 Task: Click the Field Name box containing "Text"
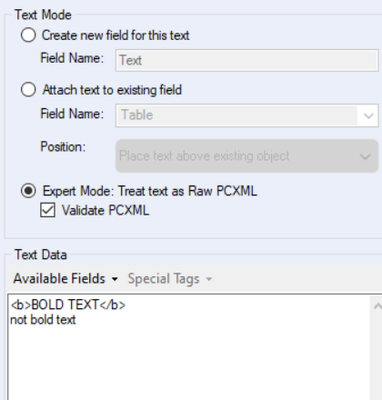click(x=247, y=60)
